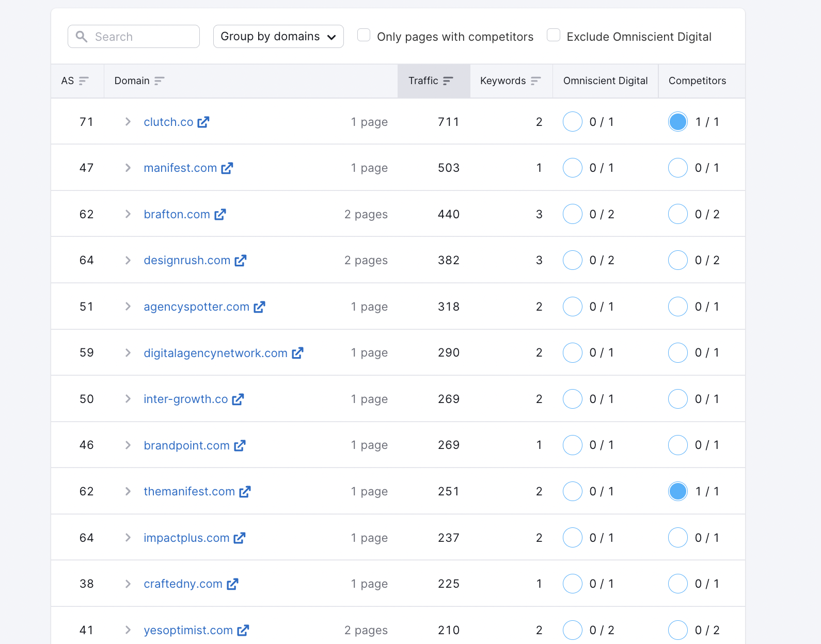The image size is (821, 644).
Task: Select the Competitors column header
Action: click(x=697, y=81)
